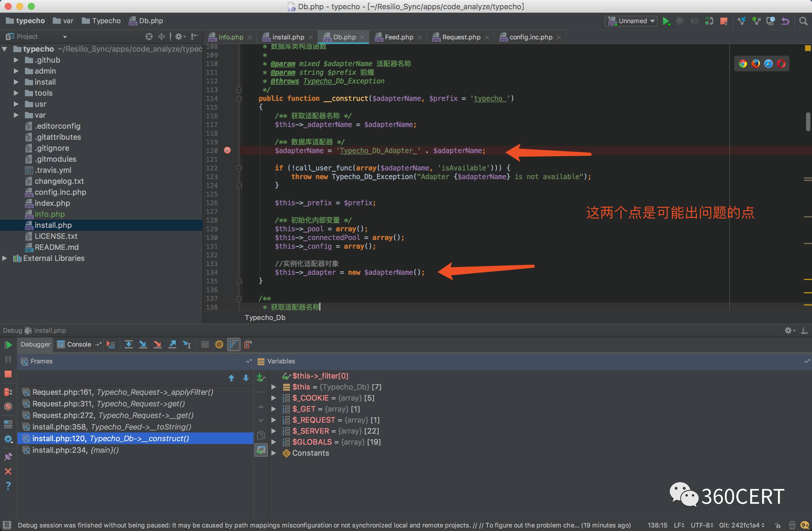Select frame install.php:234 {main}()
The width and height of the screenshot is (812, 531).
135,450
